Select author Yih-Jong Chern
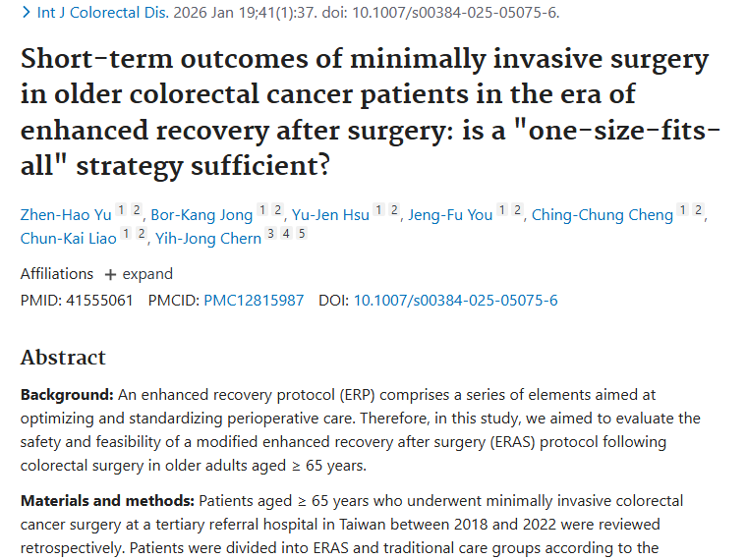The image size is (747, 560). tap(208, 238)
